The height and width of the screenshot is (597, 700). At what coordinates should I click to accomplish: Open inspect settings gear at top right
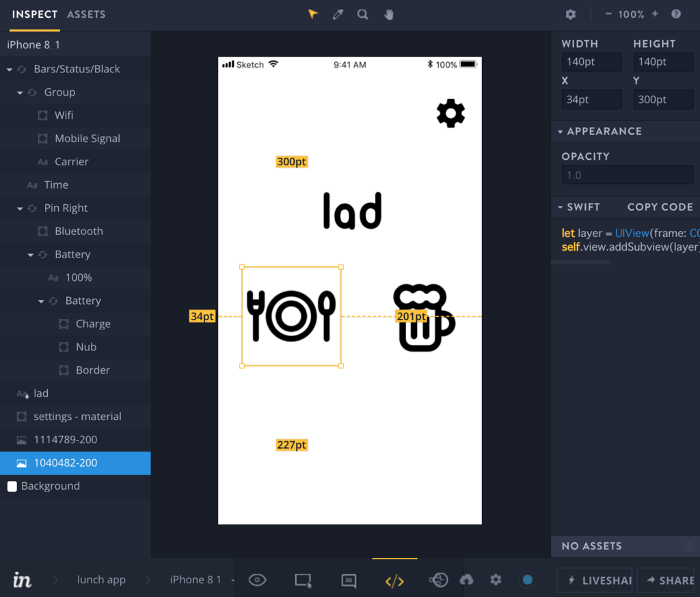[571, 14]
